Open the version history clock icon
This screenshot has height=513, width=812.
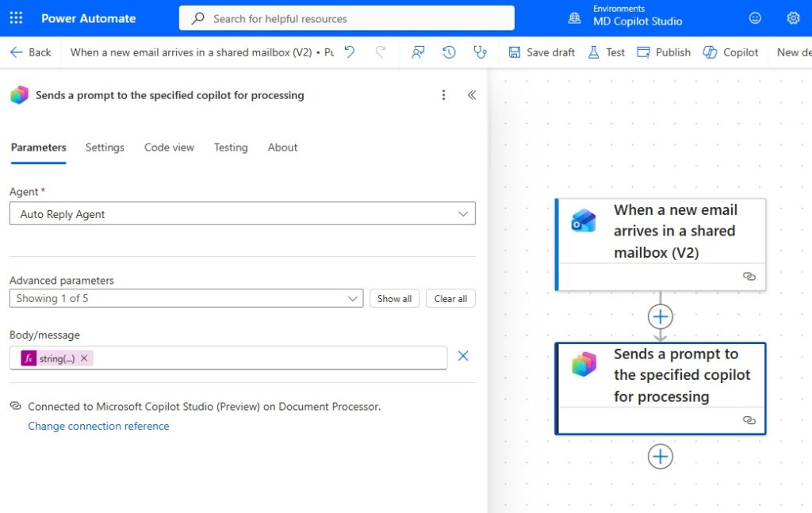[x=449, y=52]
